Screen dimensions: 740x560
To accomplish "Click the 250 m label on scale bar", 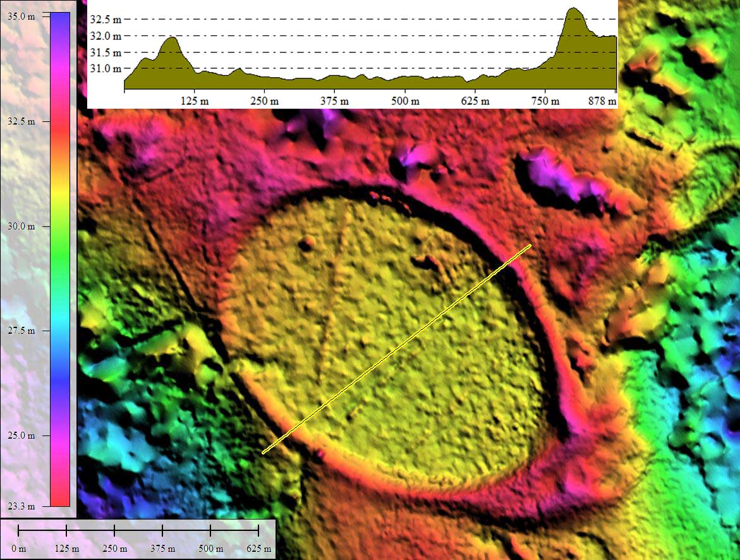I will pyautogui.click(x=114, y=549).
